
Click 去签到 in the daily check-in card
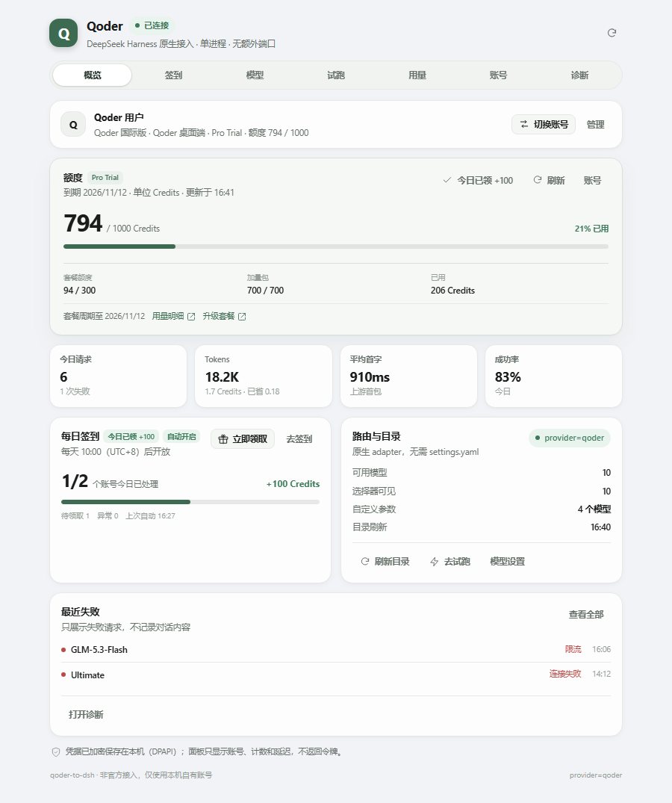pos(299,439)
